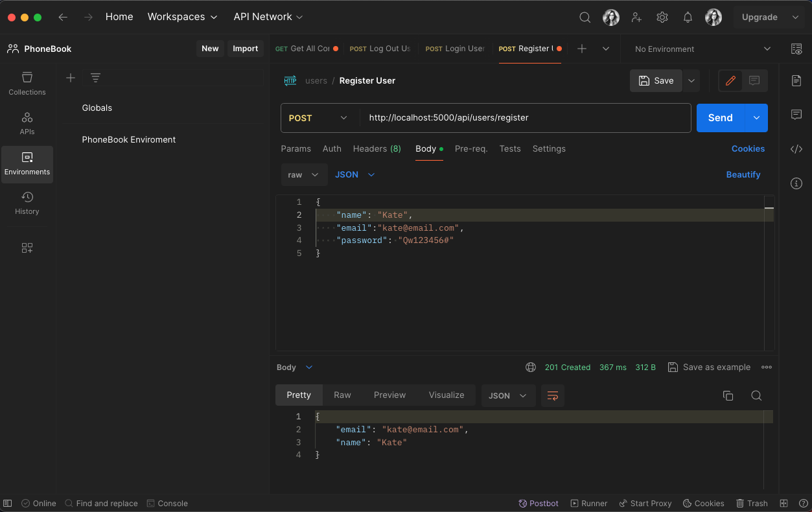Image resolution: width=812 pixels, height=512 pixels.
Task: Open the Tests tab
Action: (x=509, y=148)
